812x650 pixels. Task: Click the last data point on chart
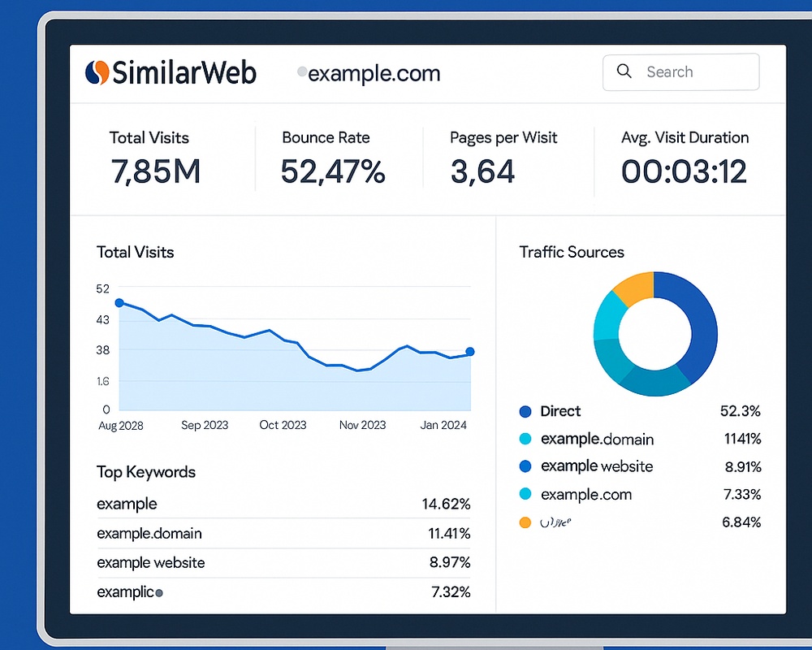click(470, 352)
